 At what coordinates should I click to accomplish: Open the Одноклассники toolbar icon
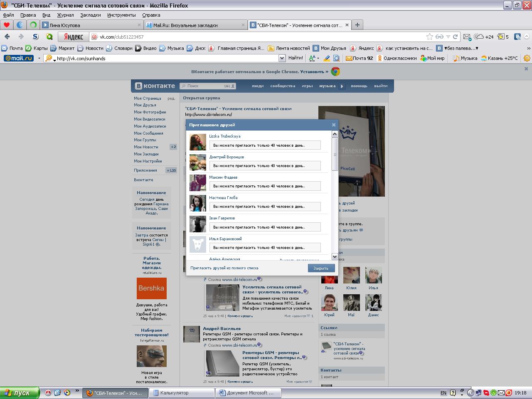coord(397,58)
